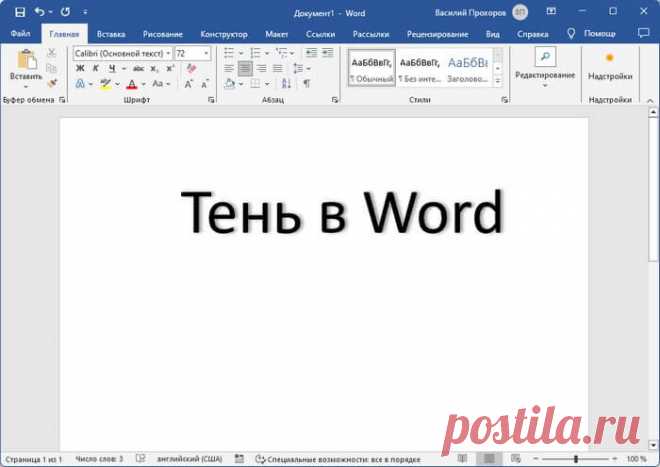Toggle italic К formatting
The height and width of the screenshot is (467, 660).
(96, 68)
